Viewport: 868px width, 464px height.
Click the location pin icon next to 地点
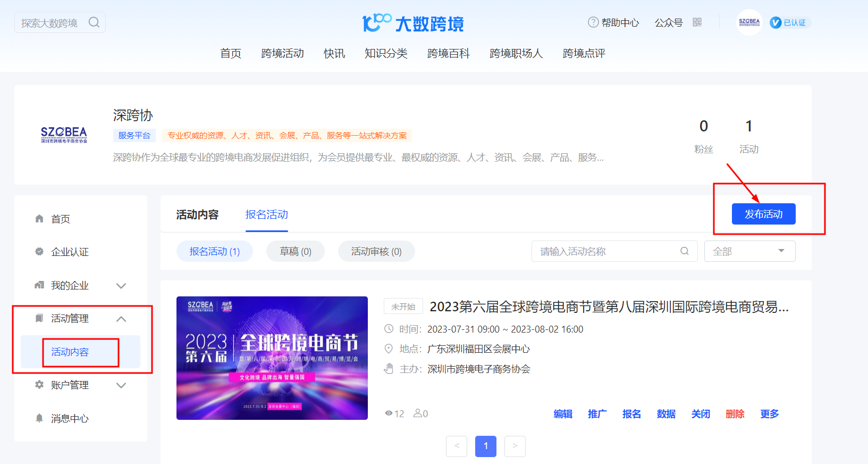pyautogui.click(x=389, y=349)
